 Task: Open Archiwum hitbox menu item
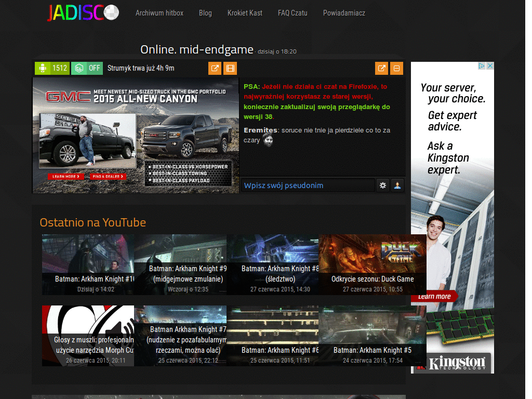159,13
